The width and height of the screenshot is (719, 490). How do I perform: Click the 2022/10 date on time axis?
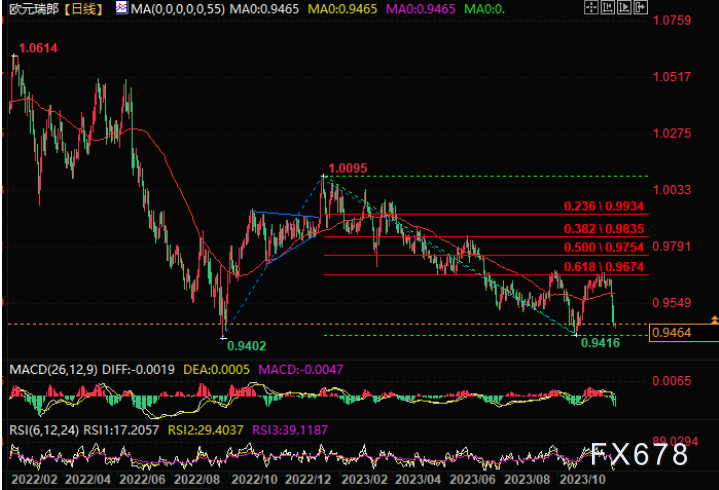[254, 479]
